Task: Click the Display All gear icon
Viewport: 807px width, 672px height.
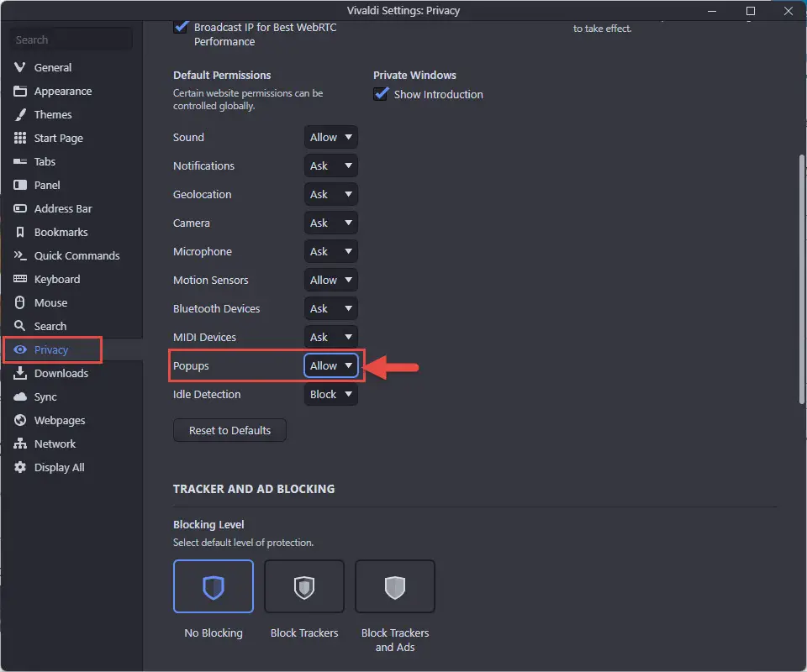Action: click(x=20, y=467)
